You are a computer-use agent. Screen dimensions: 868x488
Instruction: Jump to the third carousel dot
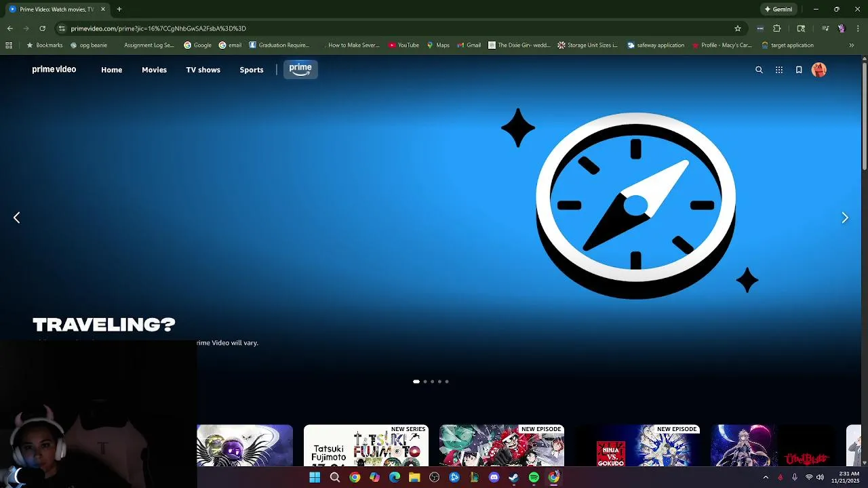(432, 382)
